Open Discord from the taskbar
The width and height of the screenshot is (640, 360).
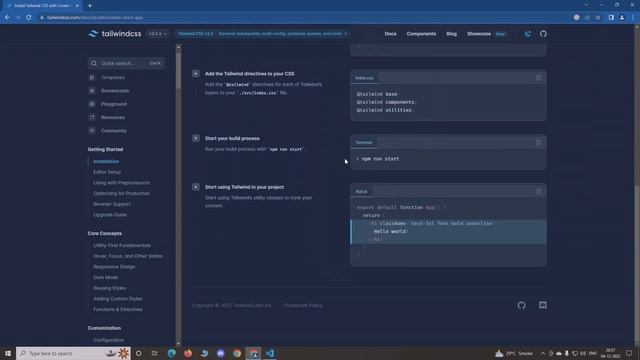(x=220, y=353)
